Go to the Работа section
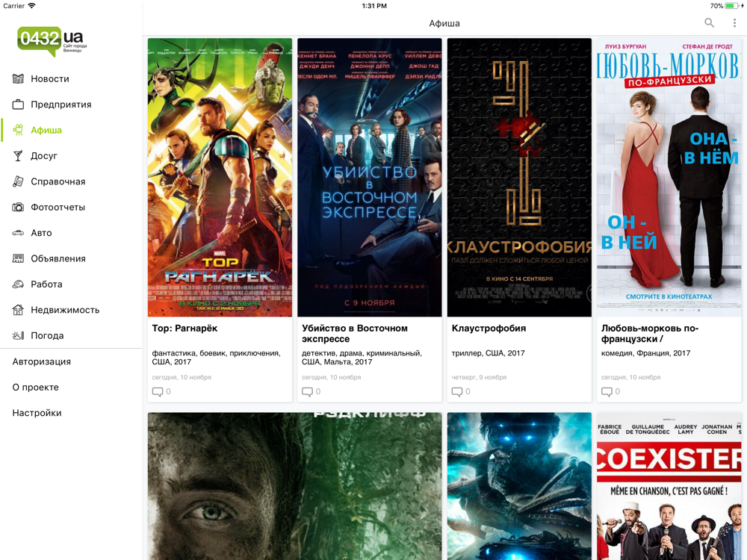 72,284
